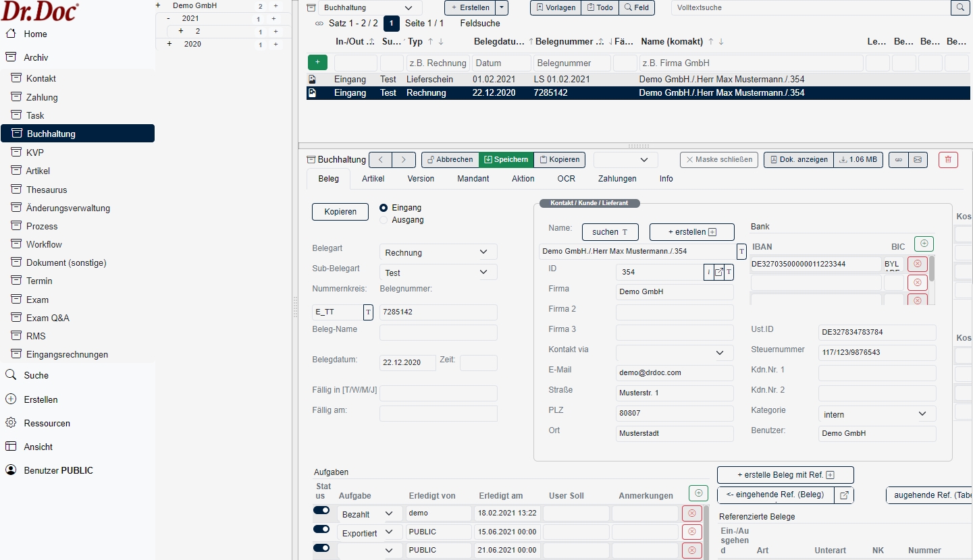Remove the bank row with IBAN DE32703500000011223344
Screen dimensions: 973x560
click(x=917, y=264)
